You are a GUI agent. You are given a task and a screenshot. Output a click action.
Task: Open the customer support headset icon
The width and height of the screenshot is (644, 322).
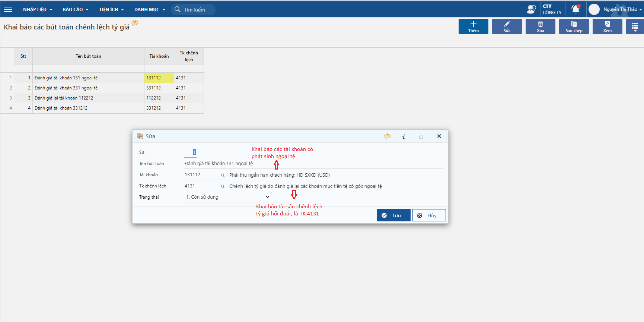coord(531,9)
